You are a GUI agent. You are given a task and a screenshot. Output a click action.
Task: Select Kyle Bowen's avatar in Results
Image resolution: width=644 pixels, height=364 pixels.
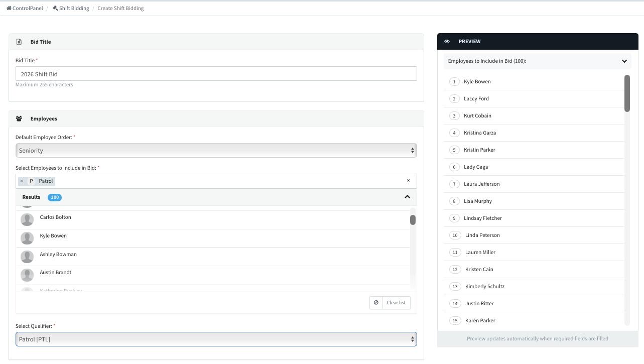27,238
